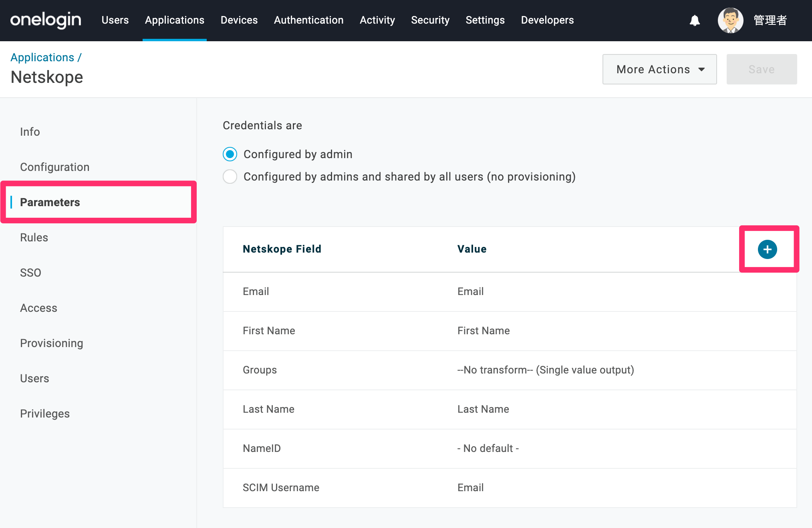Image resolution: width=812 pixels, height=528 pixels.
Task: Open the Activity menu
Action: 377,20
